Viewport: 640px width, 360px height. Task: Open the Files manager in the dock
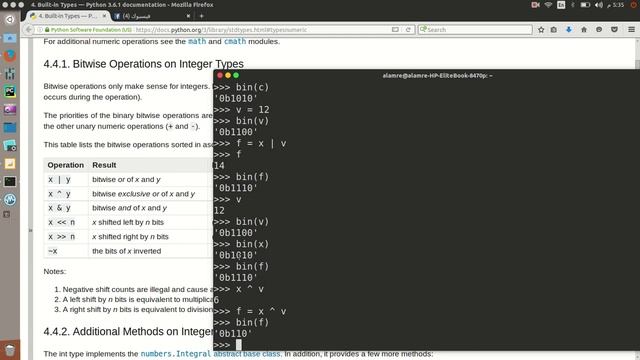pos(10,38)
